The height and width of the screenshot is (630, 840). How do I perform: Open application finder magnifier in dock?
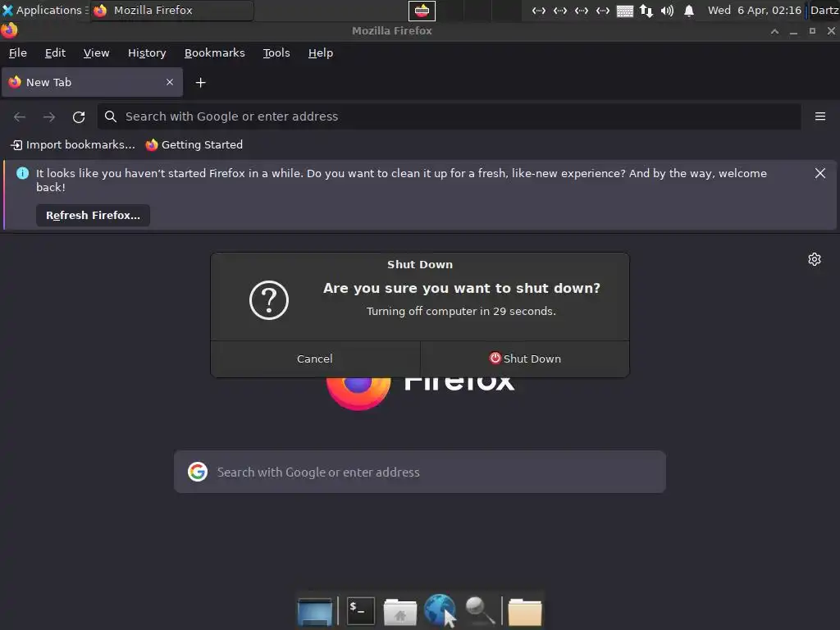pyautogui.click(x=480, y=611)
